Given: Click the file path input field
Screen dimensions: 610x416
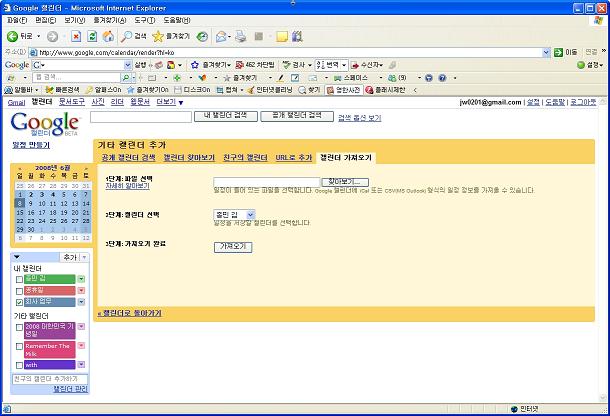Looking at the screenshot, I should tap(266, 182).
